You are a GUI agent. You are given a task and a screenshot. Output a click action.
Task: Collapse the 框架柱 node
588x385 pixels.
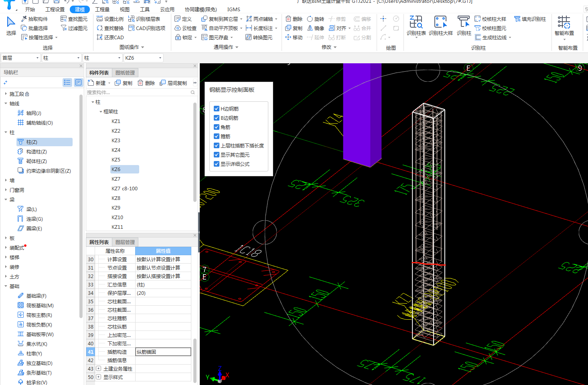point(101,112)
